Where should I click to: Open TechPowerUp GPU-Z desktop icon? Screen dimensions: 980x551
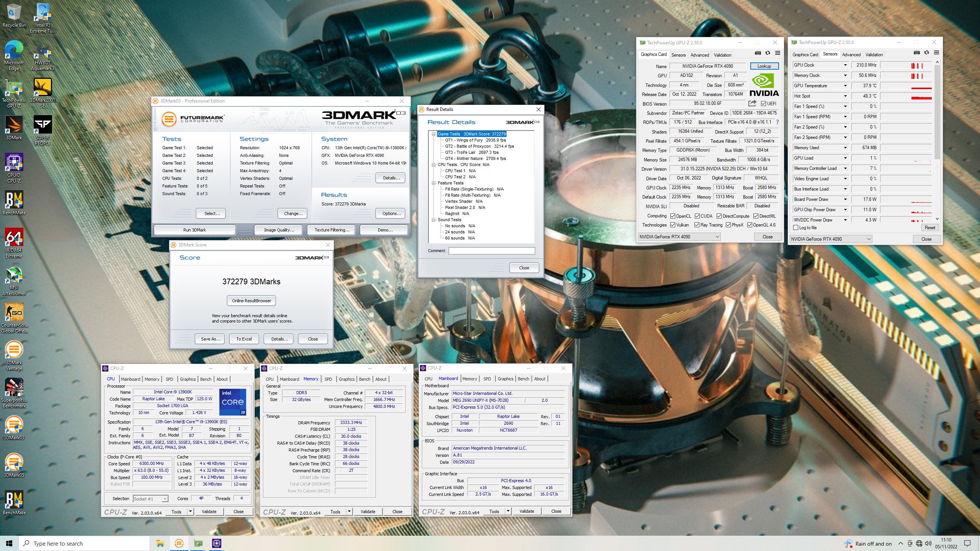point(14,93)
